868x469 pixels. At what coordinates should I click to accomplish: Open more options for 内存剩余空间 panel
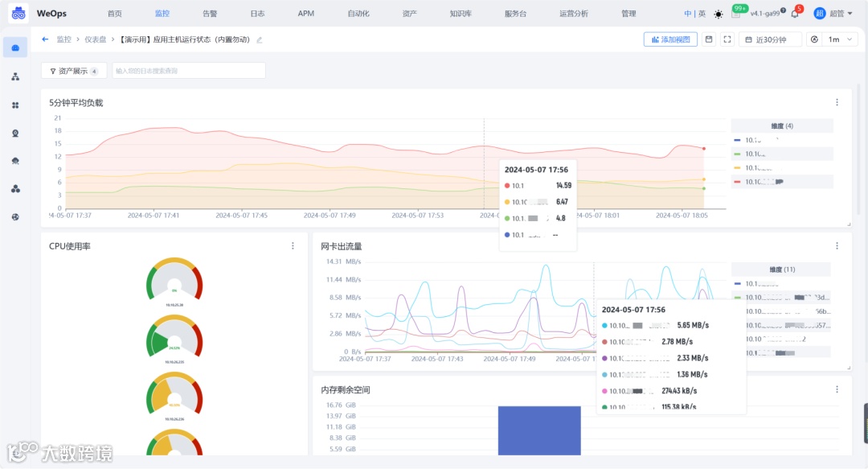tap(837, 389)
